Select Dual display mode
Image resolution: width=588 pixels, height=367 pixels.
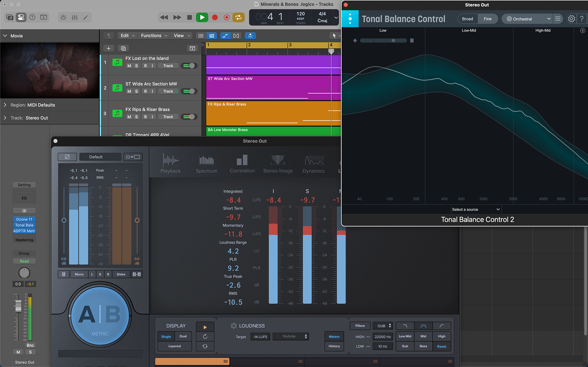pos(183,336)
